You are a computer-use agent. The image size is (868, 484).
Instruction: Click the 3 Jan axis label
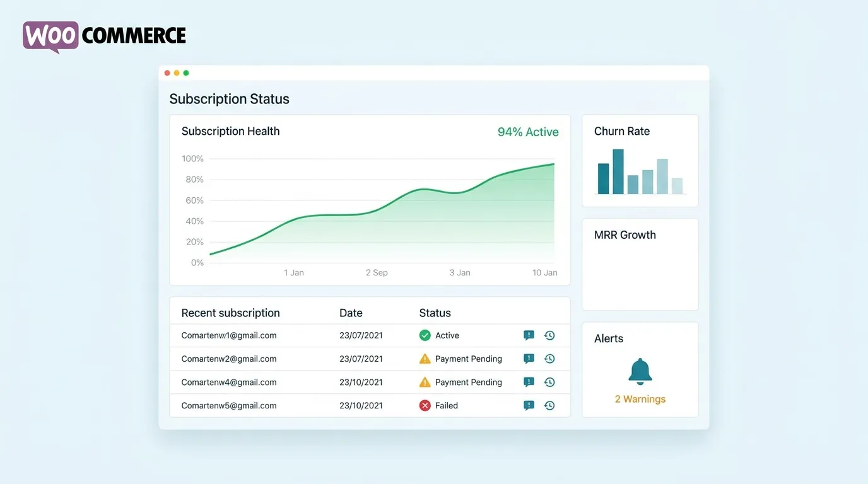[x=460, y=273]
